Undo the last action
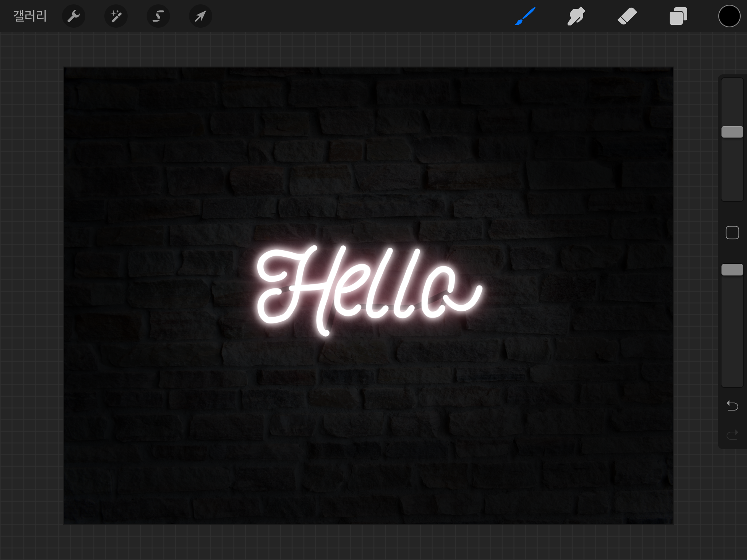 click(732, 405)
